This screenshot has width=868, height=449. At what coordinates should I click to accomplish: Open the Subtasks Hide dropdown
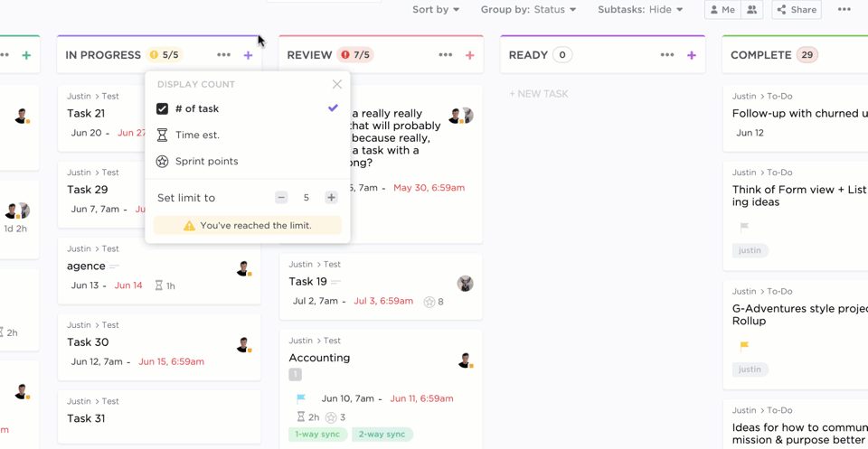click(x=640, y=9)
